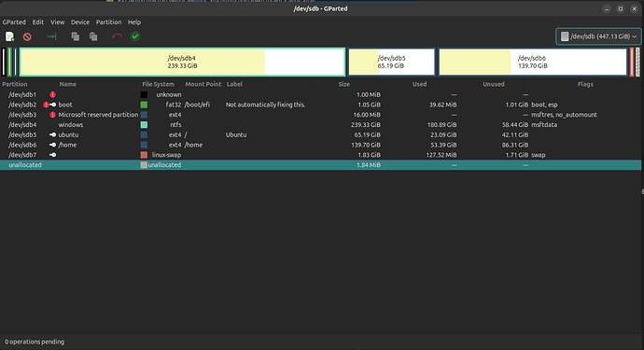Image resolution: width=644 pixels, height=350 pixels.
Task: Click the Mount Point column header
Action: click(x=203, y=84)
